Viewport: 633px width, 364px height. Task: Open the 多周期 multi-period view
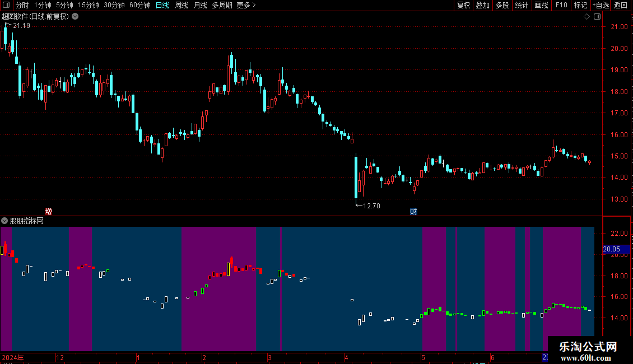coord(222,5)
